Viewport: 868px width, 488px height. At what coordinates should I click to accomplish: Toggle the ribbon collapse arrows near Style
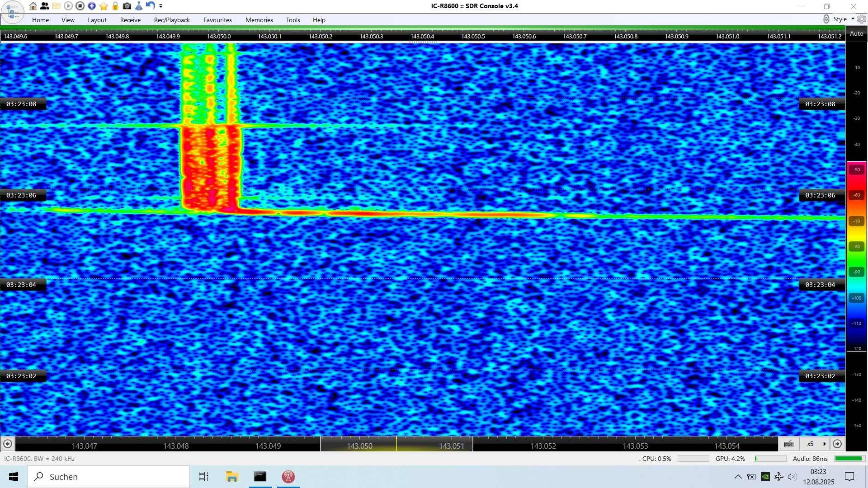point(826,19)
